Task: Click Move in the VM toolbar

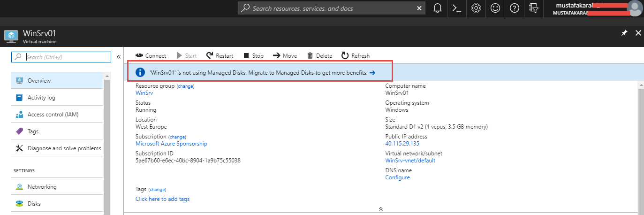Action: (285, 55)
